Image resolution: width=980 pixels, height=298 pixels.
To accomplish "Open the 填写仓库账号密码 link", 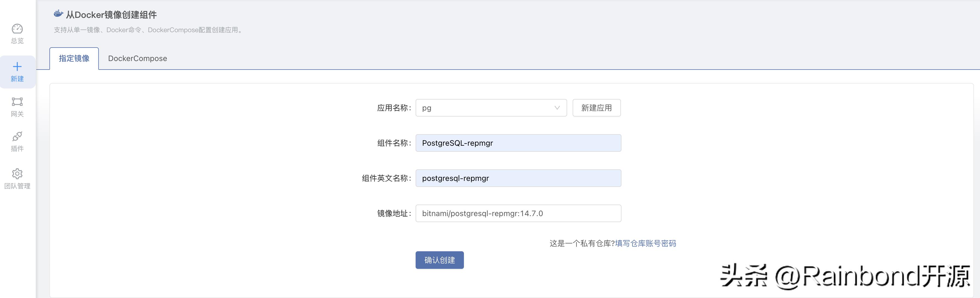I will [x=645, y=243].
